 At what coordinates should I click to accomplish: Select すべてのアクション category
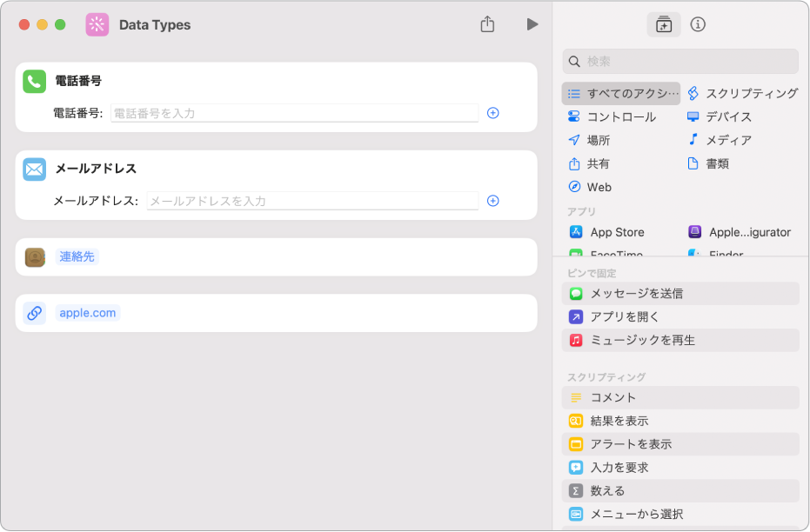point(621,93)
